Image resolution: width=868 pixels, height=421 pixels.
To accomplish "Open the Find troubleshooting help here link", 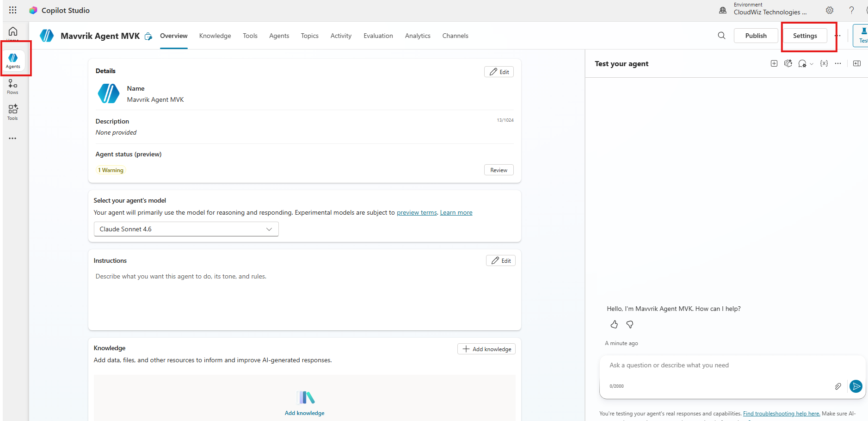I will [x=782, y=414].
